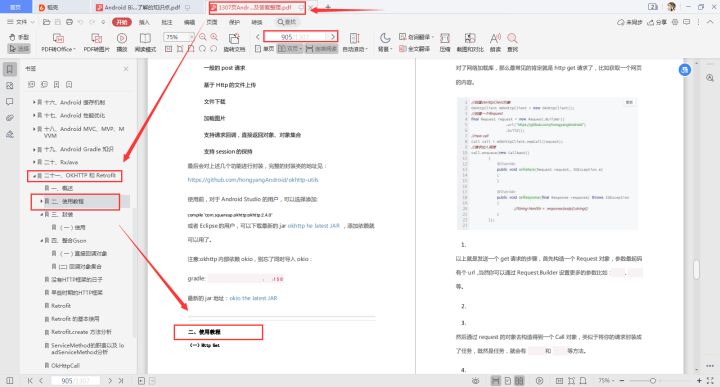
Task: Open screenshot and compare (截图和对比)
Action: [470, 43]
